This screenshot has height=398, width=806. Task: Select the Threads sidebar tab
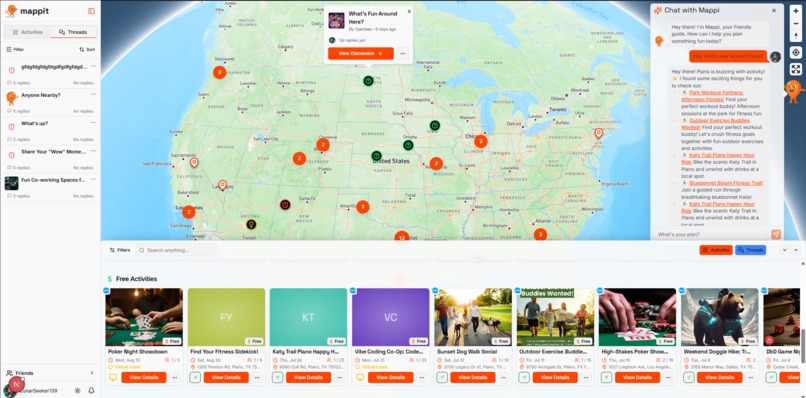tap(73, 32)
